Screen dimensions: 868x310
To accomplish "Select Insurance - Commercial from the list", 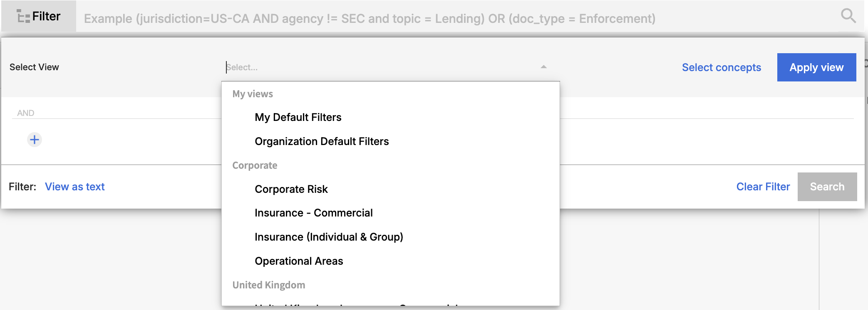I will (314, 213).
